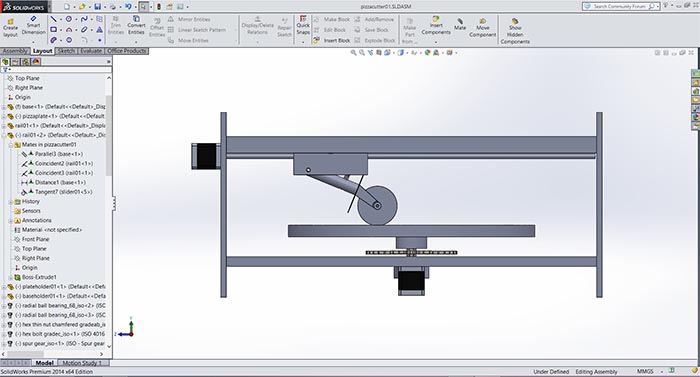Click the Mate tool

(x=460, y=24)
